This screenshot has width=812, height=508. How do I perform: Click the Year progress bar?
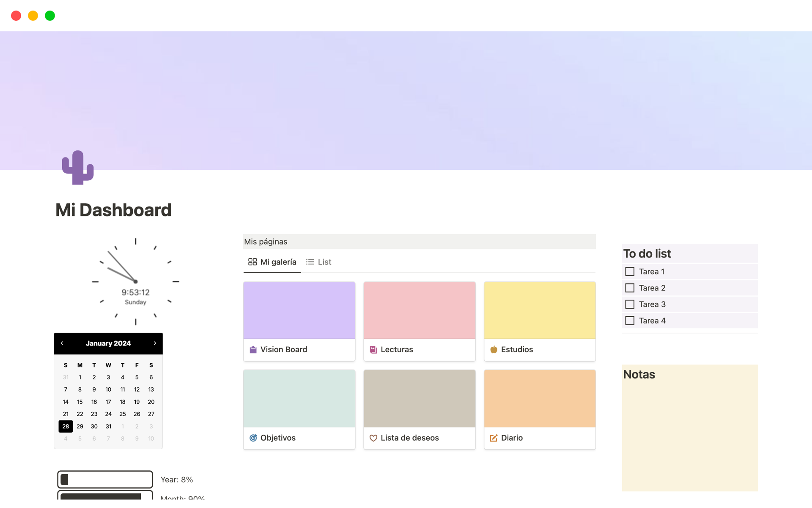[x=105, y=479]
